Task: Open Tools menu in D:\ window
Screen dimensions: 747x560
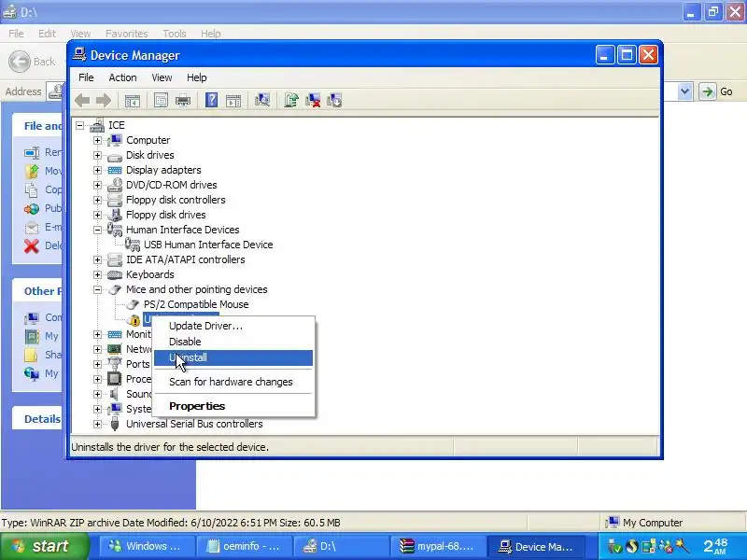Action: (x=175, y=34)
